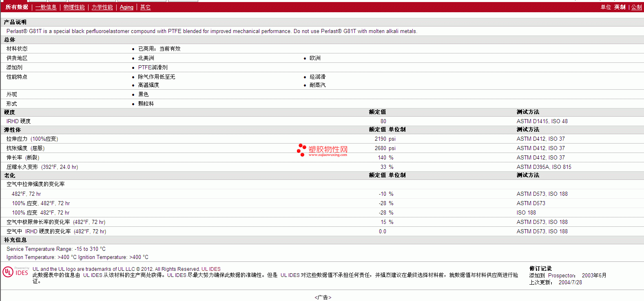The width and height of the screenshot is (644, 301).
Task: Go to the 物理性能 section
Action: pos(74,7)
